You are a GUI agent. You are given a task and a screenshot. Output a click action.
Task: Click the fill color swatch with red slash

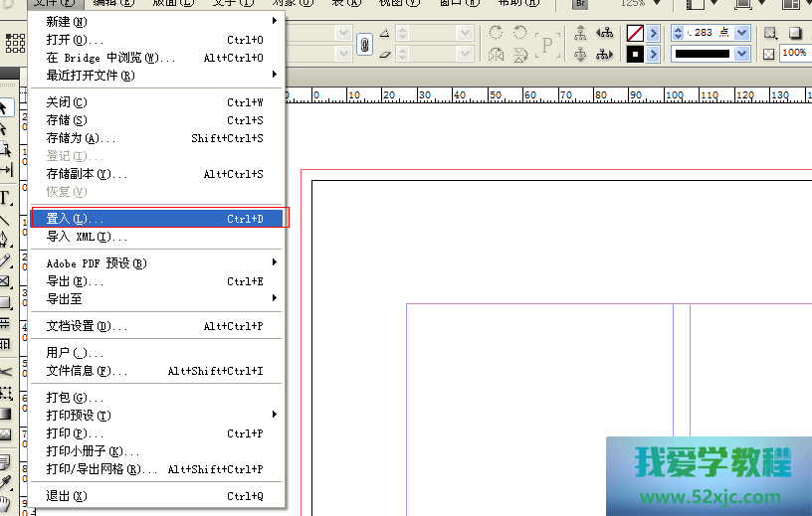point(635,33)
